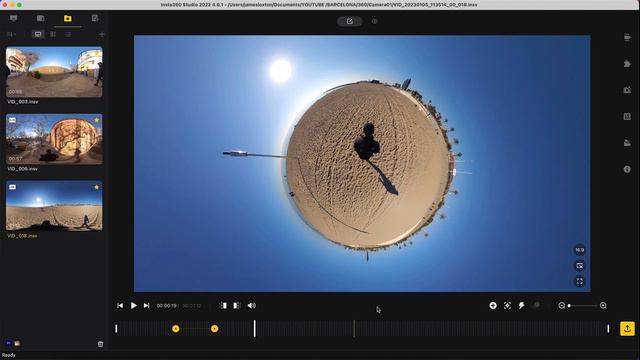
Task: Click the snapshot icon on preview
Action: (580, 266)
